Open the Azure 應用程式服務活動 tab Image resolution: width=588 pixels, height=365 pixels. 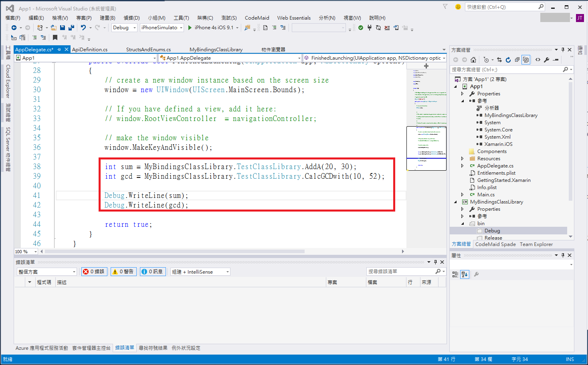42,348
